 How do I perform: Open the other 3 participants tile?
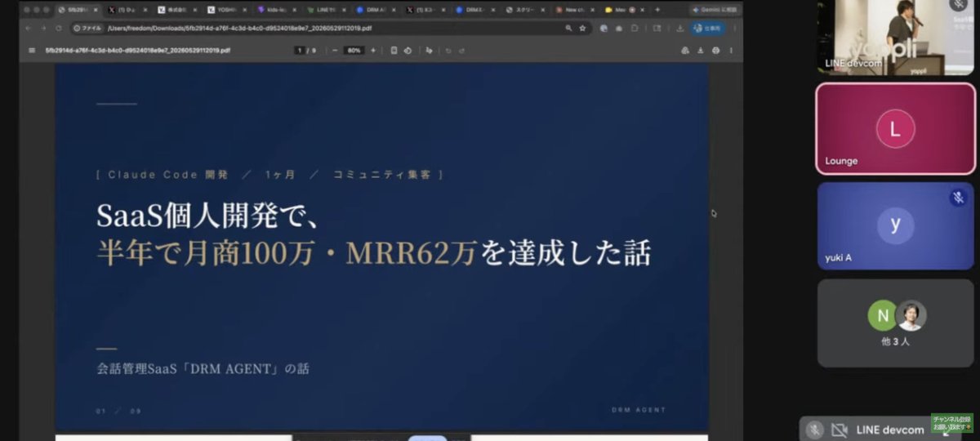[896, 323]
